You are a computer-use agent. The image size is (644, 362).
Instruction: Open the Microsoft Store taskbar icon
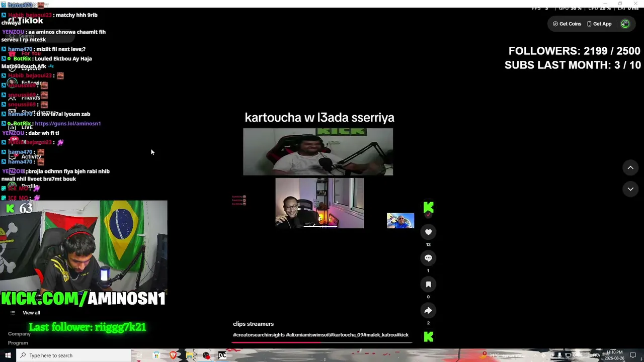(156, 355)
